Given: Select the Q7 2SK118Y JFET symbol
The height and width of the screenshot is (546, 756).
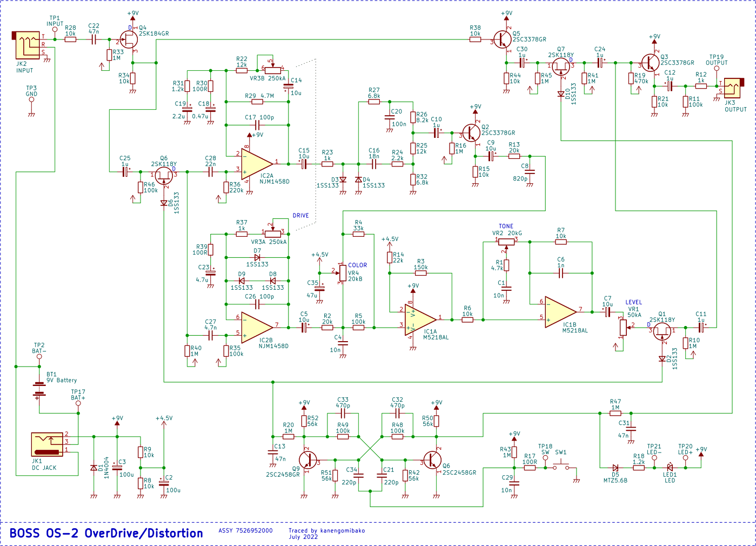Looking at the screenshot, I should tap(562, 67).
